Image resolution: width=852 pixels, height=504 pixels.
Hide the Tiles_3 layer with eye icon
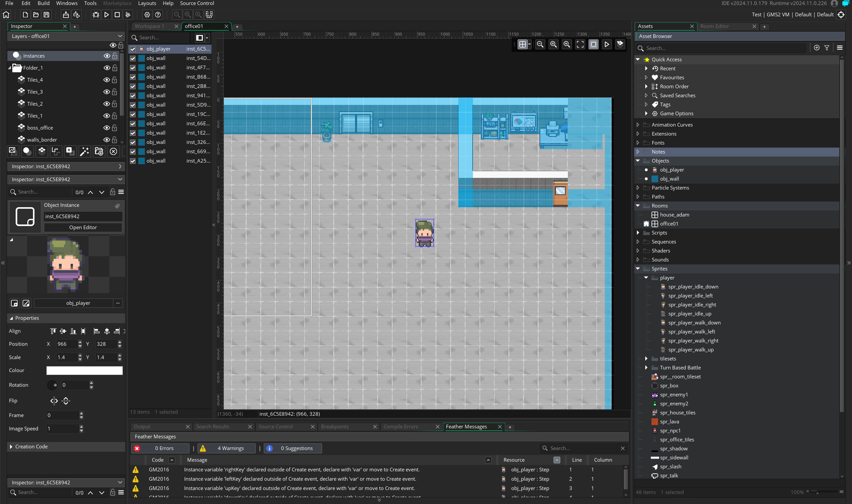coord(106,92)
